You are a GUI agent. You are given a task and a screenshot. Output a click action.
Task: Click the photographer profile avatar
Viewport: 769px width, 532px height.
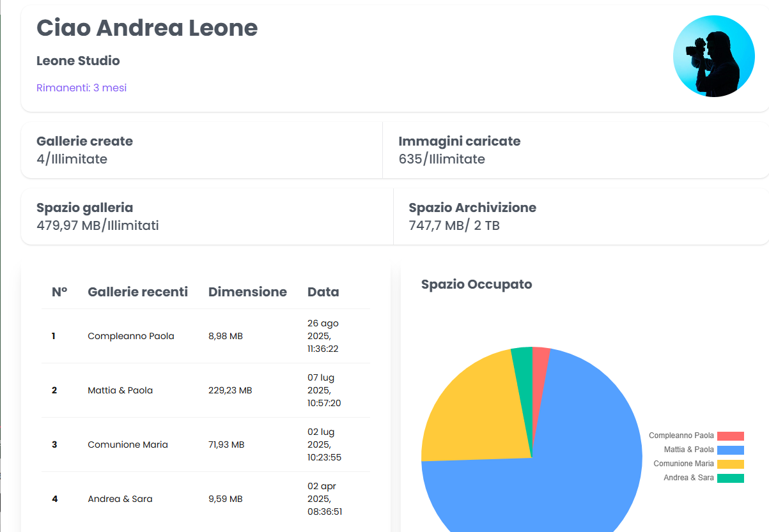(x=714, y=56)
